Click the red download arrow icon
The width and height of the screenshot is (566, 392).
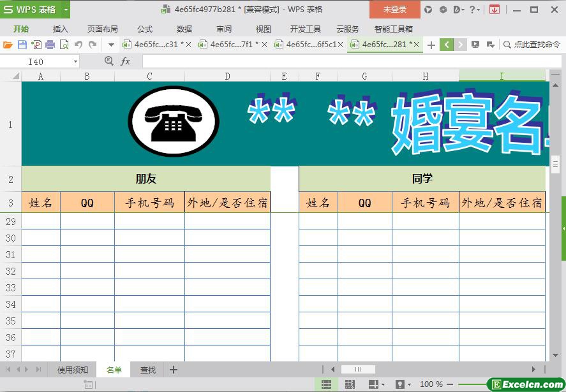tap(494, 10)
